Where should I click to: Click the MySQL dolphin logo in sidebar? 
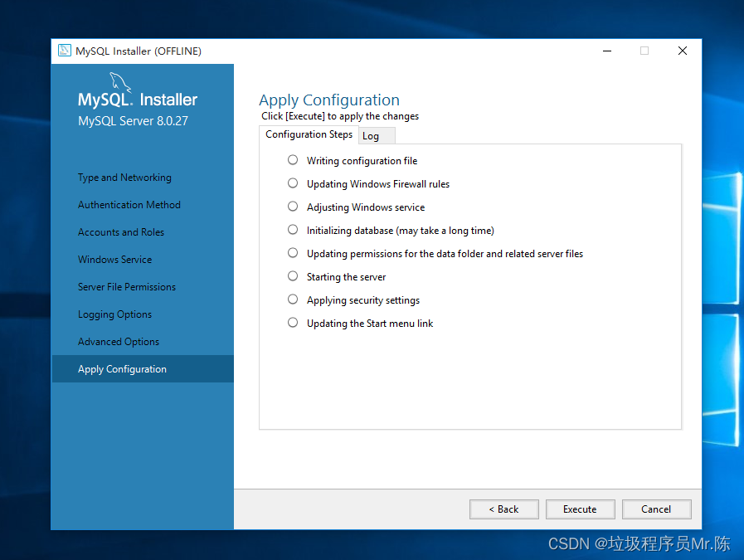(120, 82)
